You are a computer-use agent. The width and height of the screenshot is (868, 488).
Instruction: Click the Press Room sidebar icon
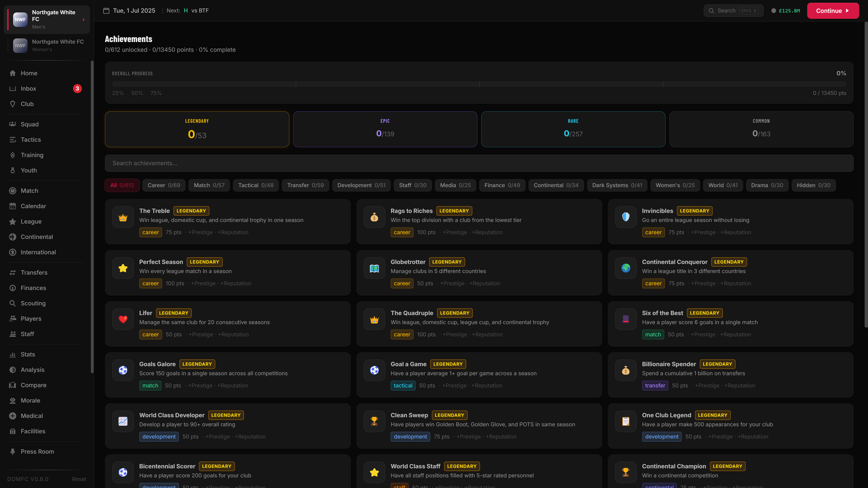(x=13, y=451)
